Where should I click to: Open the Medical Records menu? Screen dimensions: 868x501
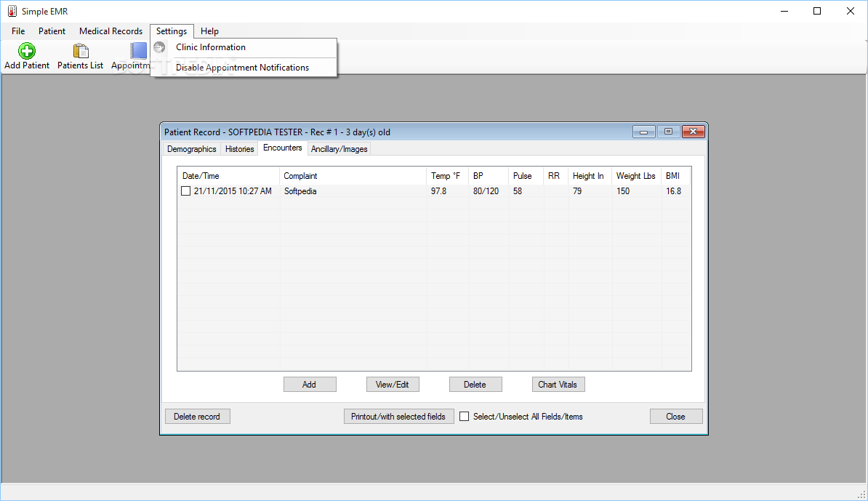coord(110,31)
